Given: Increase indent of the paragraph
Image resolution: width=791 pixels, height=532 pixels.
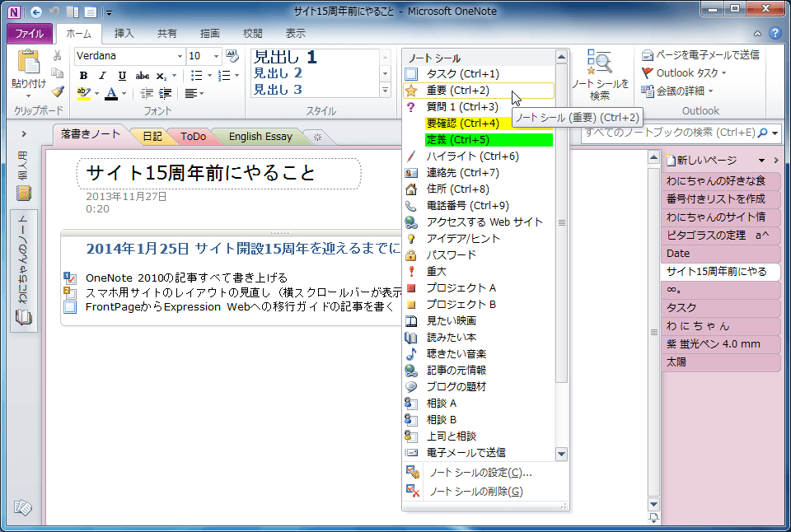Looking at the screenshot, I should pos(165,93).
